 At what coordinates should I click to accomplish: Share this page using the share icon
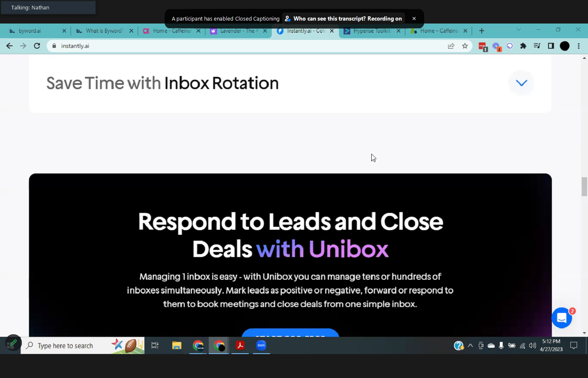pyautogui.click(x=451, y=46)
